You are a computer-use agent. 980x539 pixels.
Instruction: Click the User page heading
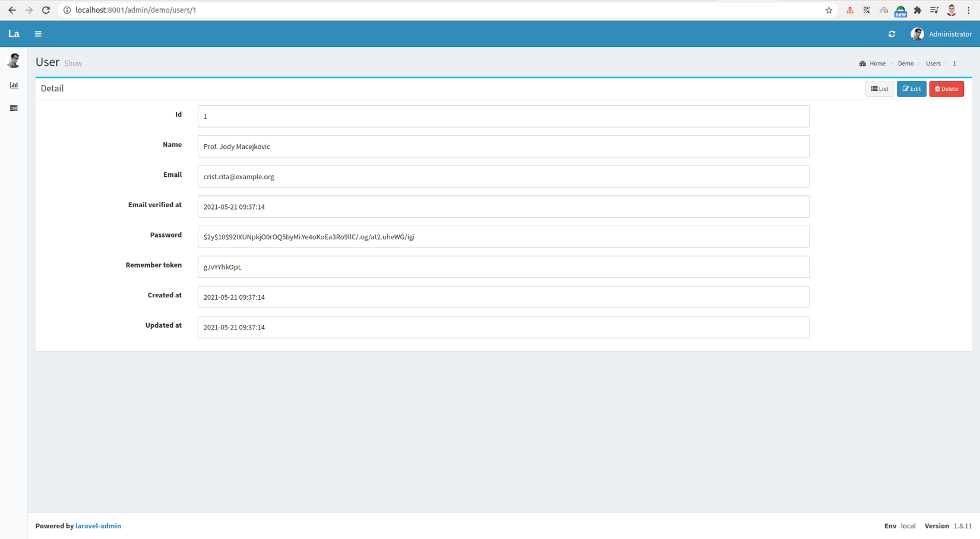[48, 62]
